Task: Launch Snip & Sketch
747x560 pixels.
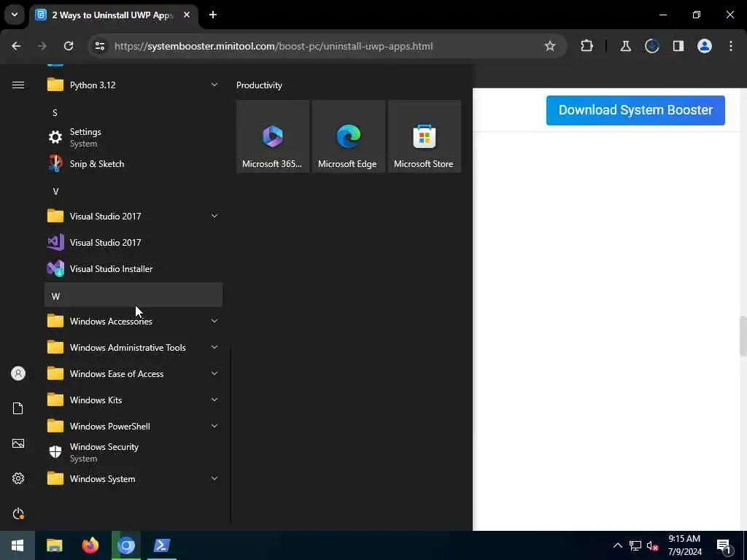Action: click(x=133, y=164)
